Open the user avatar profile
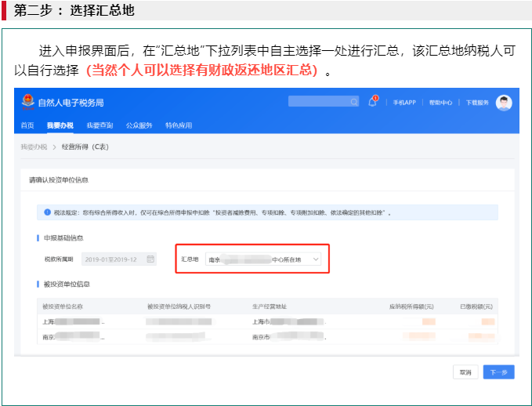 [x=504, y=103]
